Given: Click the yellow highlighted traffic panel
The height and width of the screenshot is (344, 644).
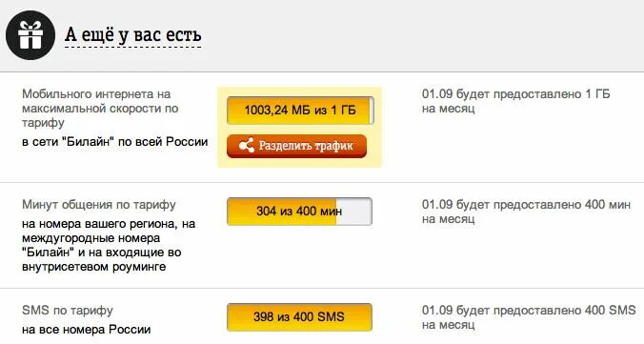Looking at the screenshot, I should (x=299, y=127).
